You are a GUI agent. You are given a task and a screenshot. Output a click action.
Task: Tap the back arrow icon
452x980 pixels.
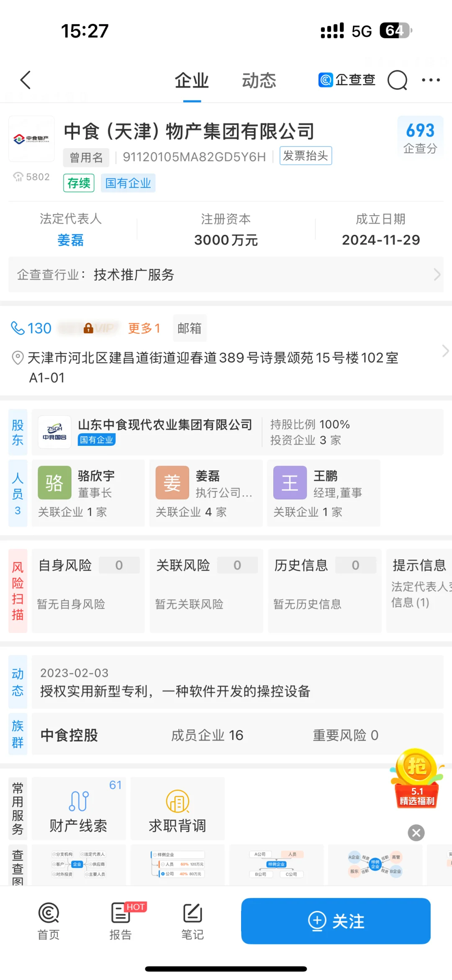point(26,80)
